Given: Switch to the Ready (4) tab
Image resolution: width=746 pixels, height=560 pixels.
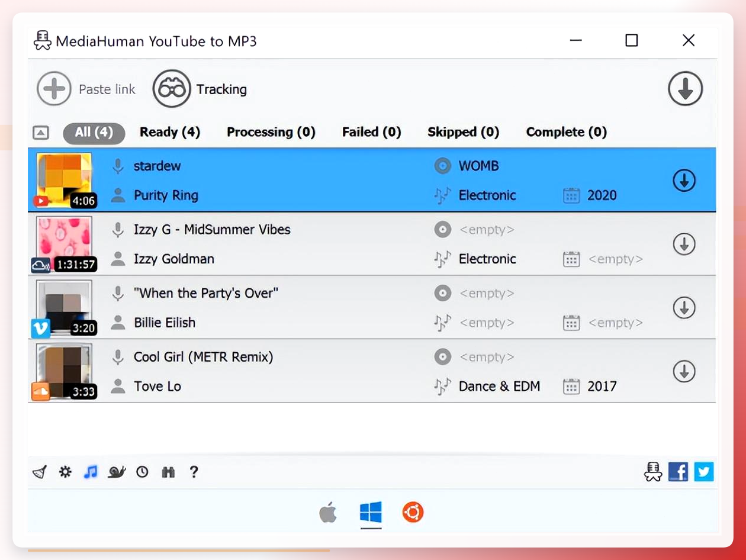Looking at the screenshot, I should point(170,132).
